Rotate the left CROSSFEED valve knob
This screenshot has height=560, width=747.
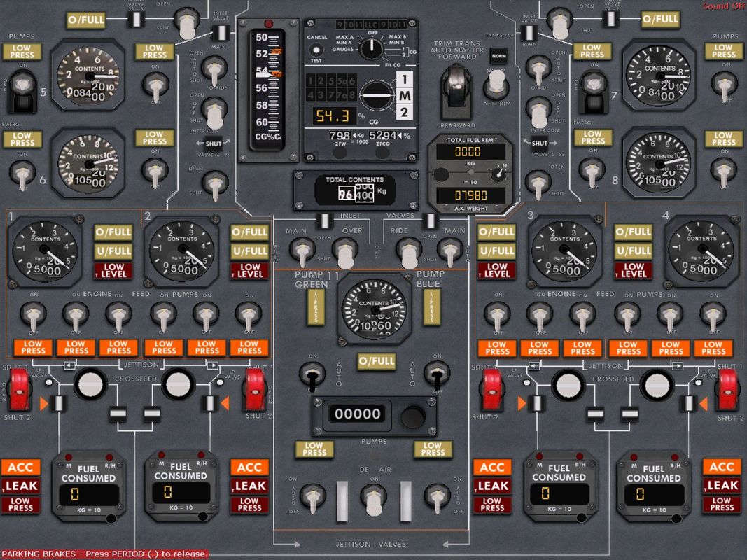tap(91, 385)
